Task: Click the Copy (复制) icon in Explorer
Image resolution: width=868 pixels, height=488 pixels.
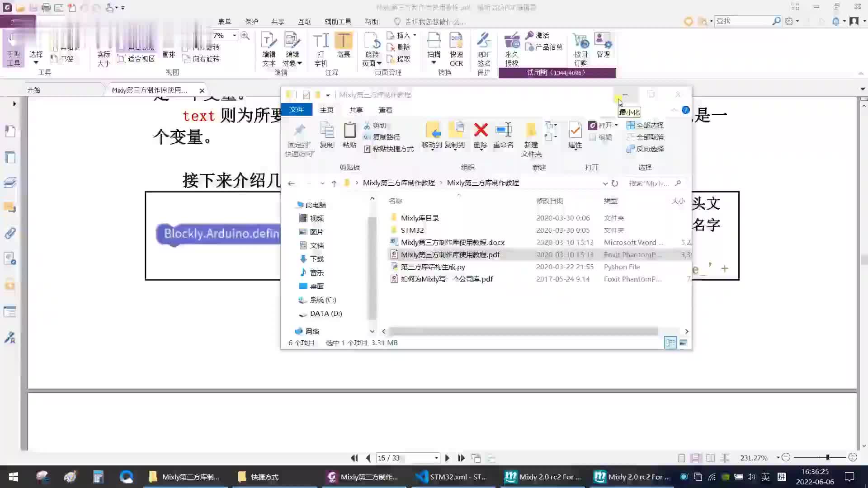Action: (327, 135)
